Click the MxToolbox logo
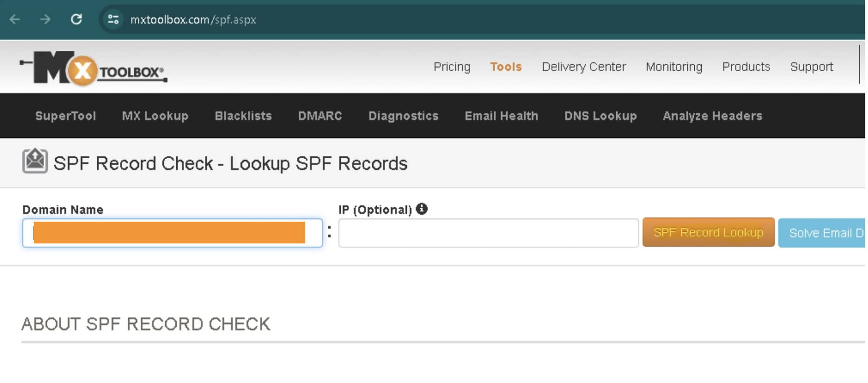This screenshot has width=868, height=383. 93,68
